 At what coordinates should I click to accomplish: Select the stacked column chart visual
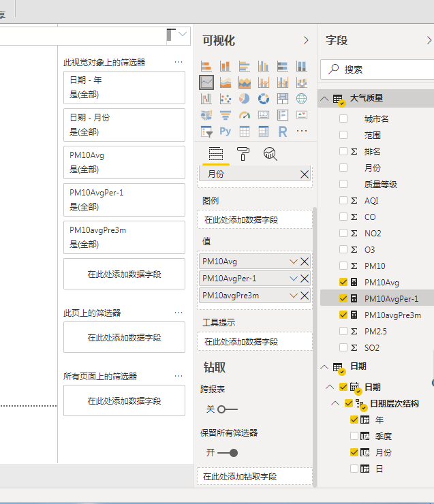pyautogui.click(x=226, y=66)
